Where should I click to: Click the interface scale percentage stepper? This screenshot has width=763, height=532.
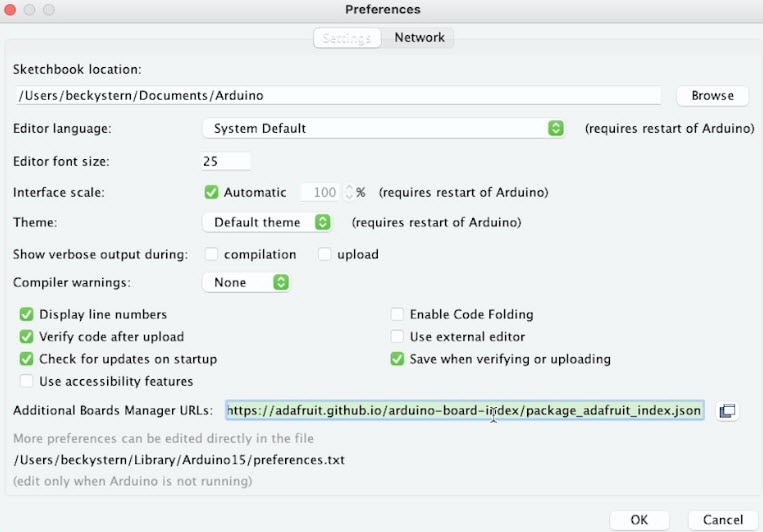point(349,192)
